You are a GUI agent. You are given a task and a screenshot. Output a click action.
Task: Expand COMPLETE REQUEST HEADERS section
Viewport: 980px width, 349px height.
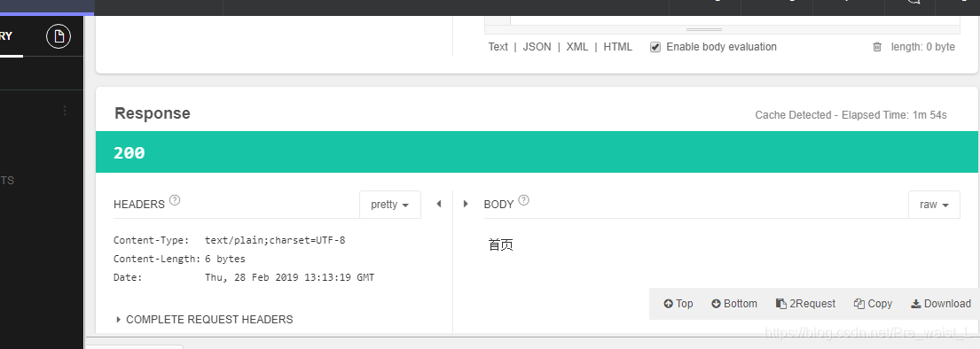(x=204, y=320)
